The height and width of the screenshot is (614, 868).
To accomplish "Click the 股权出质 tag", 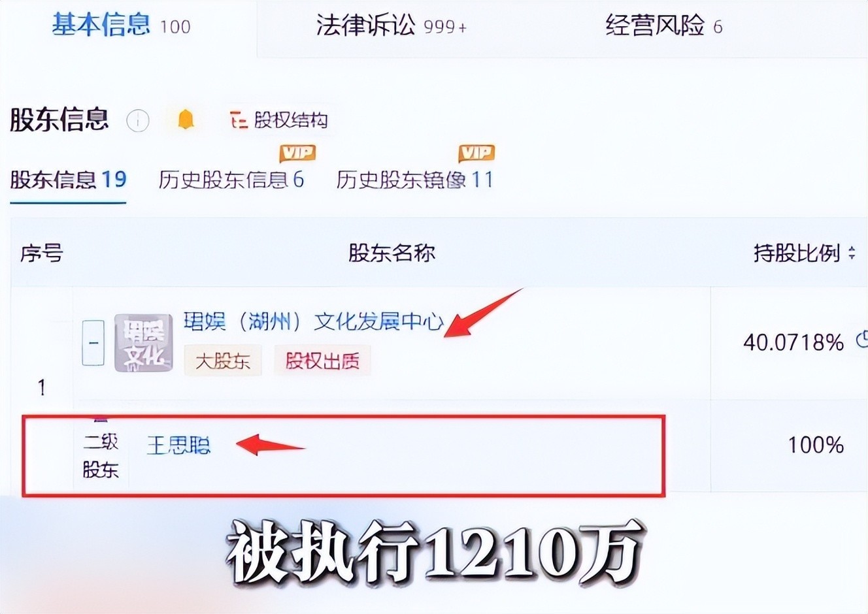I will (x=322, y=361).
